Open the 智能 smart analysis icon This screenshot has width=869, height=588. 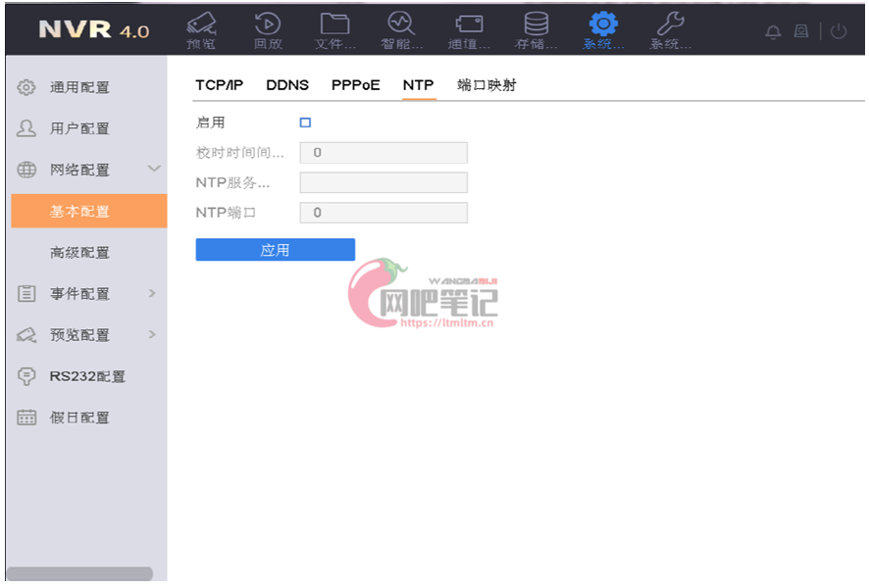coord(402,30)
